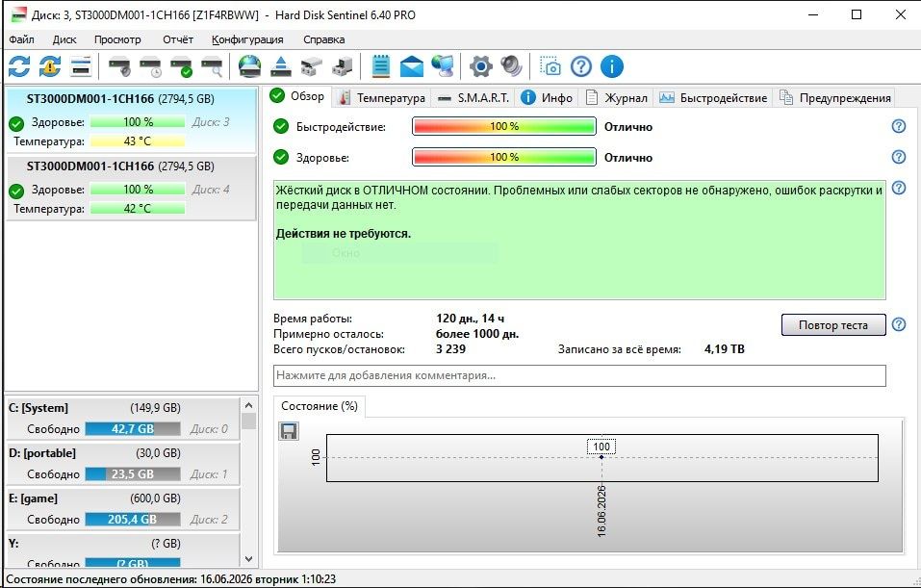Click the comment field Нажмите для добавления комментария
Screen dimensions: 921x588
[579, 375]
